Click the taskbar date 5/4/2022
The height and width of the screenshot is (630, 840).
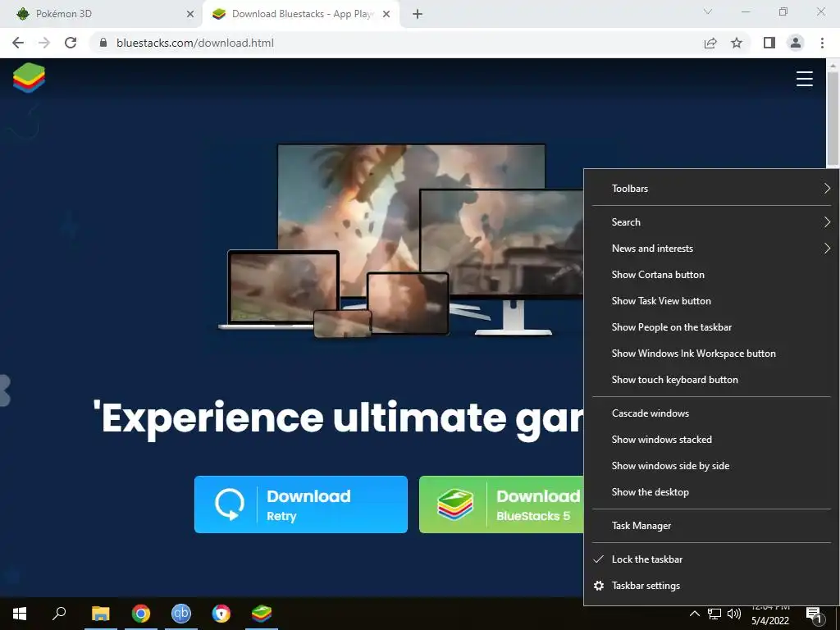pyautogui.click(x=769, y=621)
